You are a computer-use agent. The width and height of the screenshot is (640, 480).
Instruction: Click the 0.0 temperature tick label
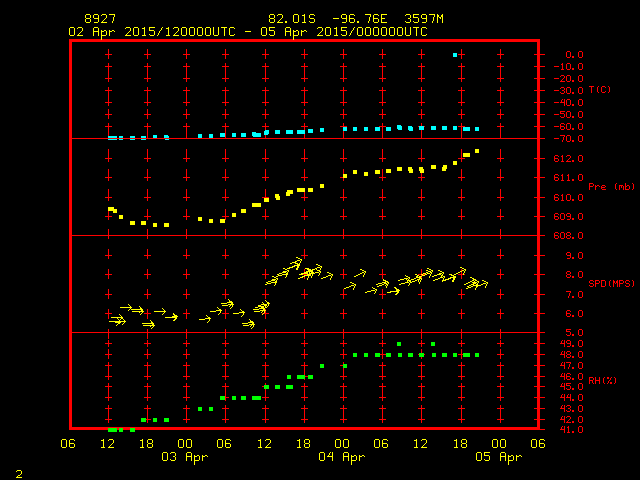coord(574,55)
